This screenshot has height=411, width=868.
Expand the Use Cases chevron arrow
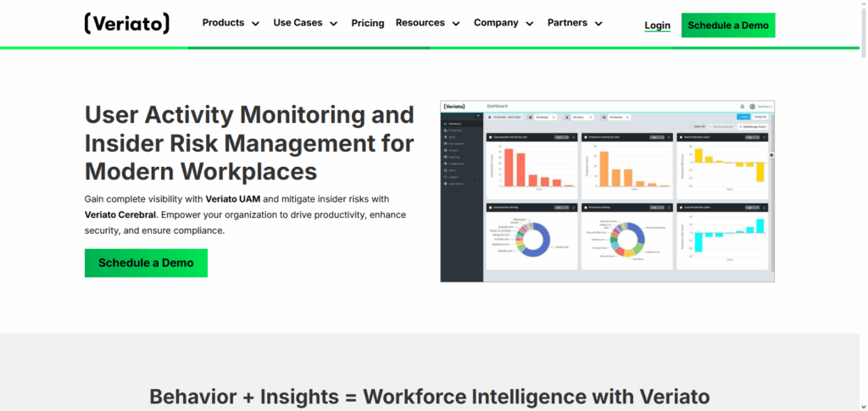click(x=333, y=24)
